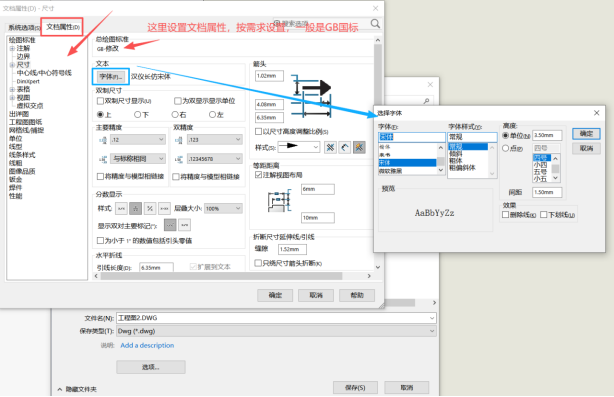Click the first arrow placement icon beside 样式 dropdown

coord(330,147)
